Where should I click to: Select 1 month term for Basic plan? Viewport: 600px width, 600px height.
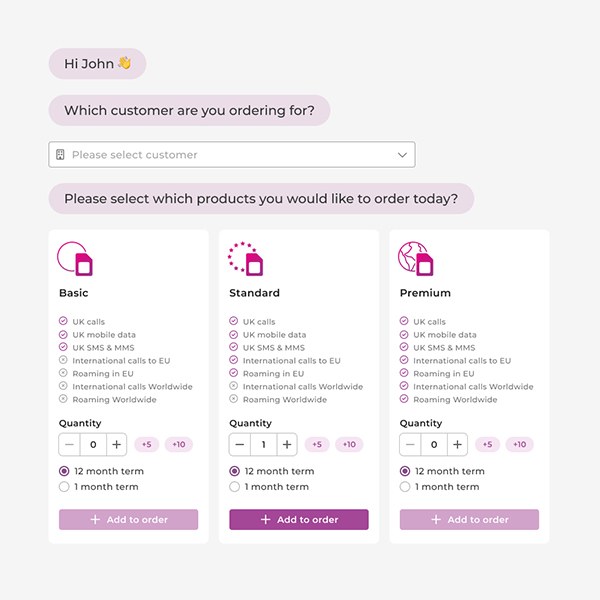64,487
